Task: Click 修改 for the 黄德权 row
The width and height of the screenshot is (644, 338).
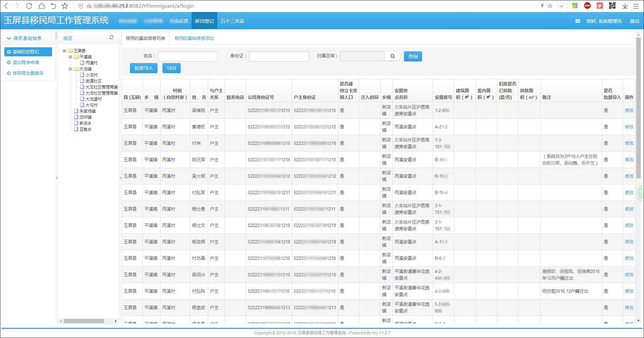Action: (629, 127)
